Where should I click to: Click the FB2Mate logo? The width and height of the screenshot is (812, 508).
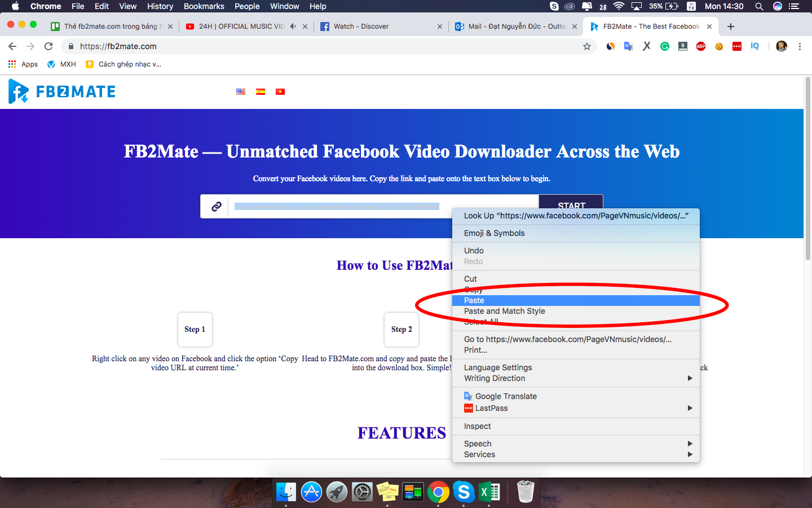tap(61, 91)
